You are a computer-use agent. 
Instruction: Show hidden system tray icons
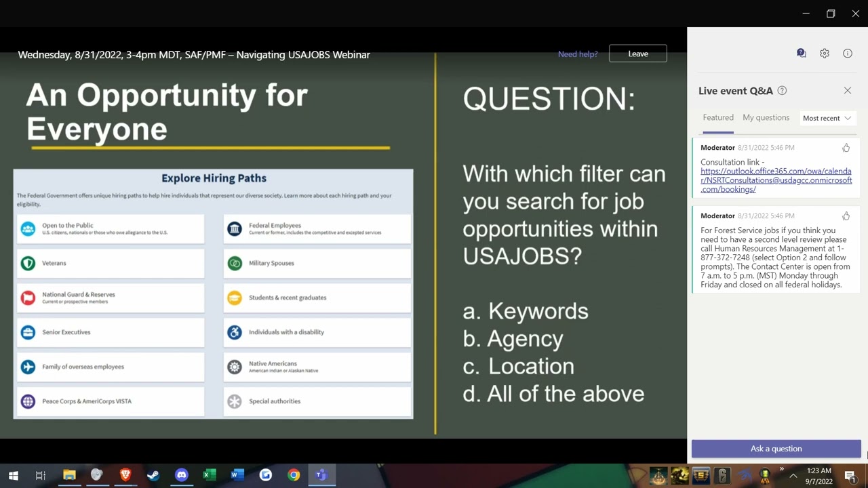click(x=793, y=476)
